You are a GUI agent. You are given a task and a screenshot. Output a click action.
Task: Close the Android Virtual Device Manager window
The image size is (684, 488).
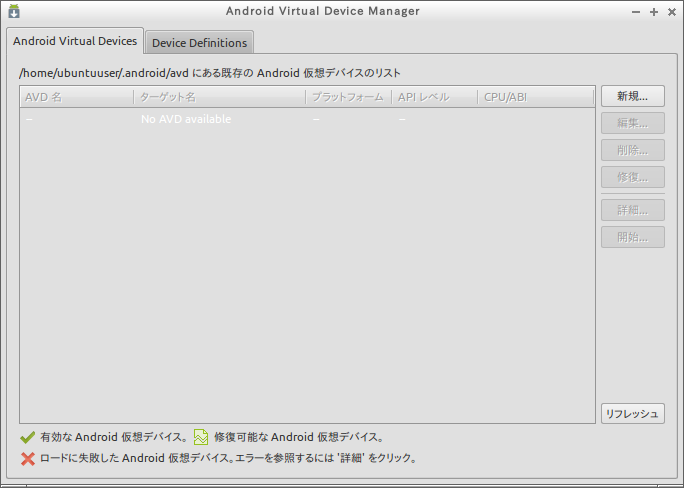pyautogui.click(x=672, y=12)
